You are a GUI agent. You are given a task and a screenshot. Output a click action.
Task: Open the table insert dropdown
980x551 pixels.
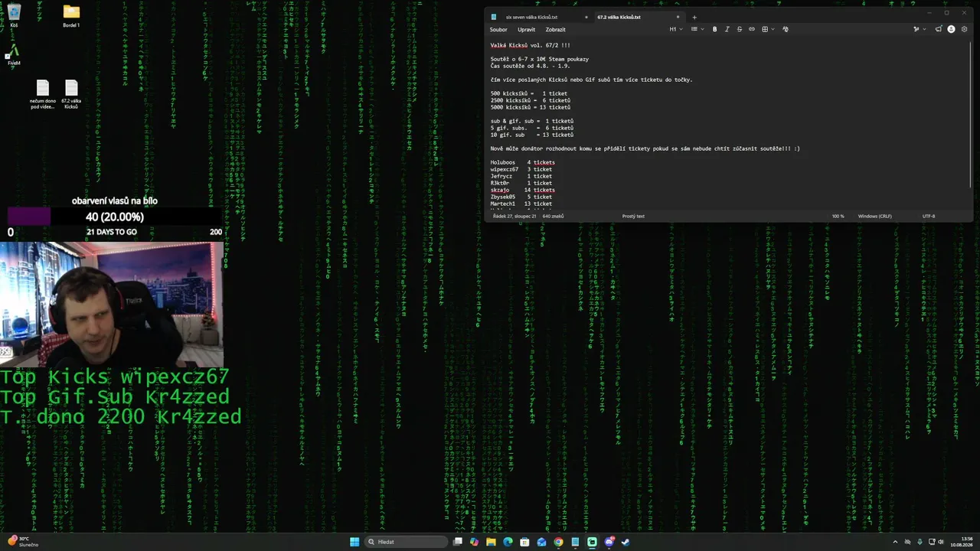pos(768,29)
